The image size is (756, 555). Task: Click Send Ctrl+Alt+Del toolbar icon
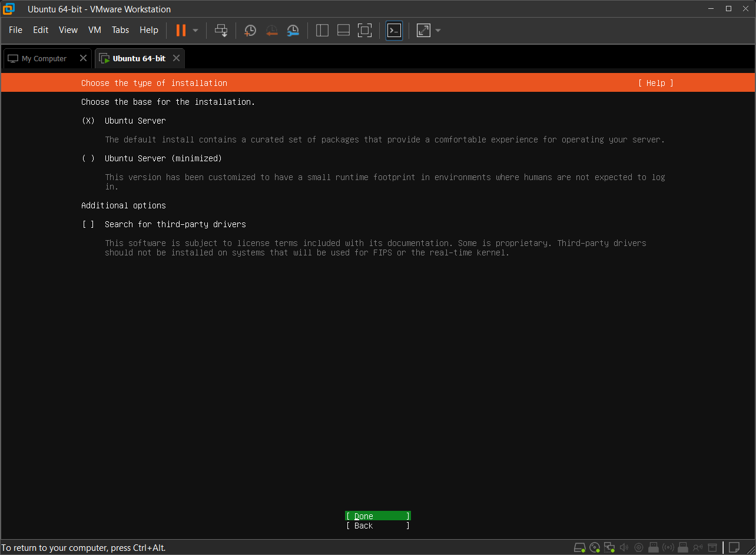221,30
